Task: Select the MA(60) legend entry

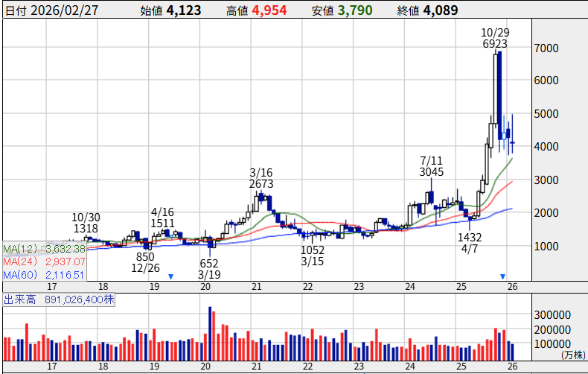Action: pyautogui.click(x=21, y=275)
